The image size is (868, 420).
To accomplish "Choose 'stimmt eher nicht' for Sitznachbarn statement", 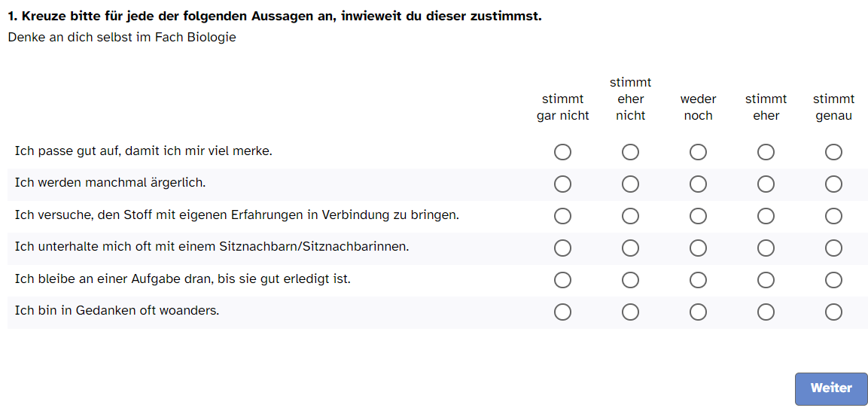I will pyautogui.click(x=630, y=248).
